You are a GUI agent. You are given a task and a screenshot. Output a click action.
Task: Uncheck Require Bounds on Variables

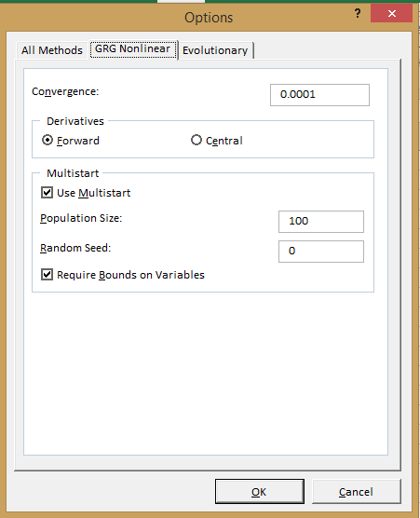pyautogui.click(x=47, y=274)
